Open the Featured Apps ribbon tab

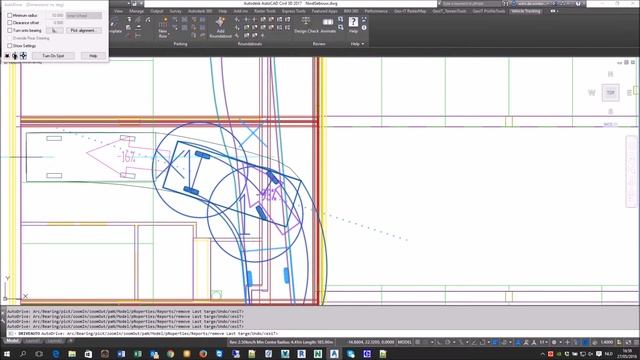[x=324, y=11]
